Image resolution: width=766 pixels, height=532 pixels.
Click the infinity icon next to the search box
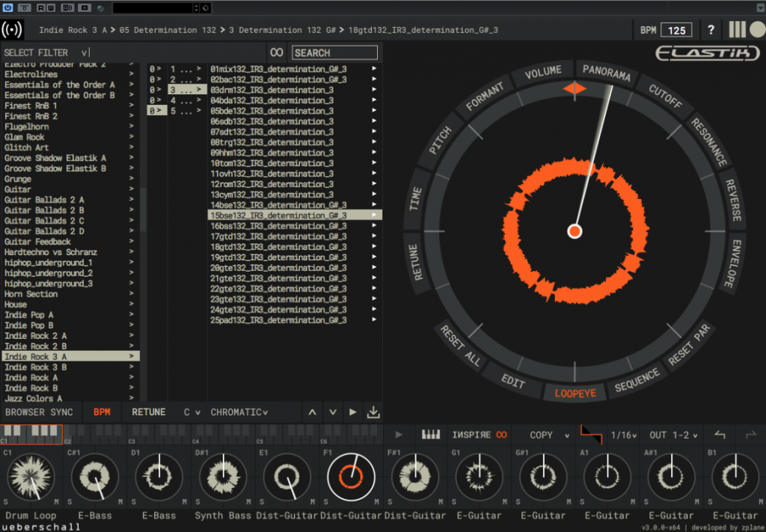(277, 52)
